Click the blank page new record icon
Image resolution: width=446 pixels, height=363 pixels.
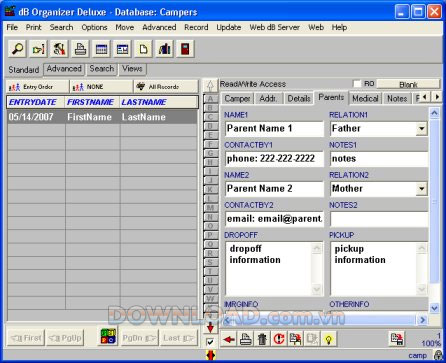pyautogui.click(x=143, y=49)
